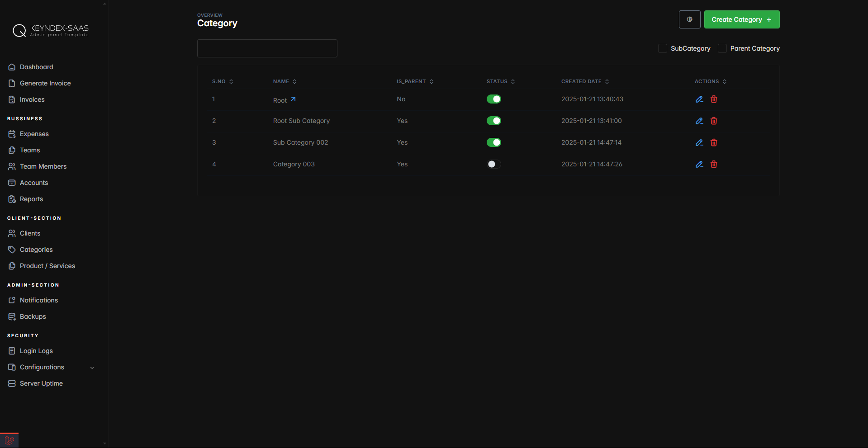Check the Parent Category filter checkbox

722,48
